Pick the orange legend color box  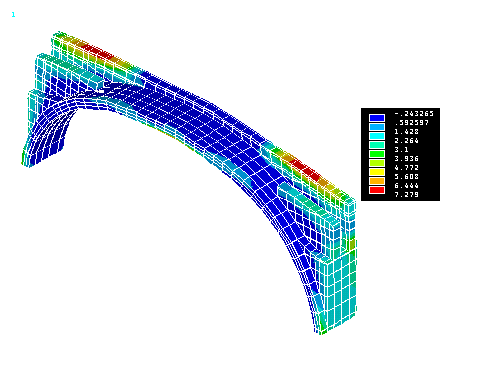tap(377, 181)
